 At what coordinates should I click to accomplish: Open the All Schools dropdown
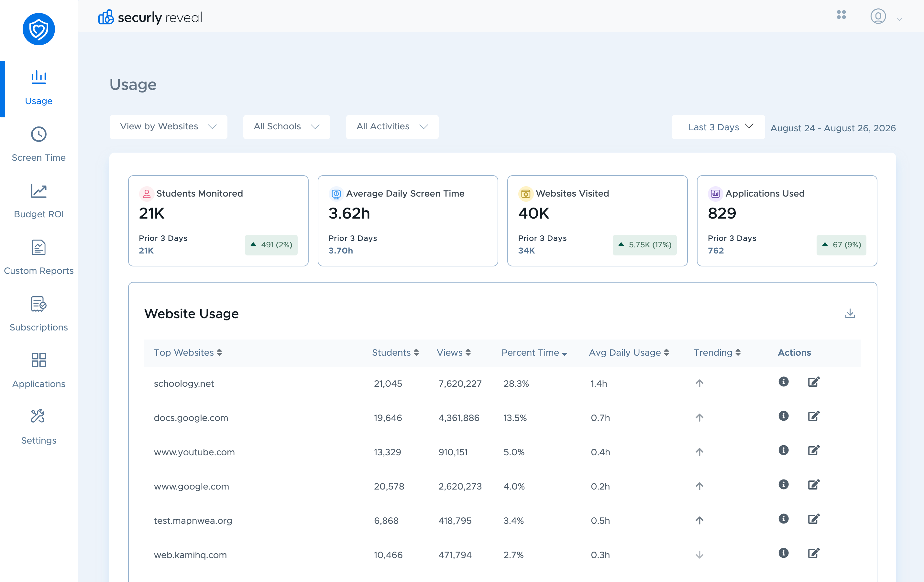point(286,126)
